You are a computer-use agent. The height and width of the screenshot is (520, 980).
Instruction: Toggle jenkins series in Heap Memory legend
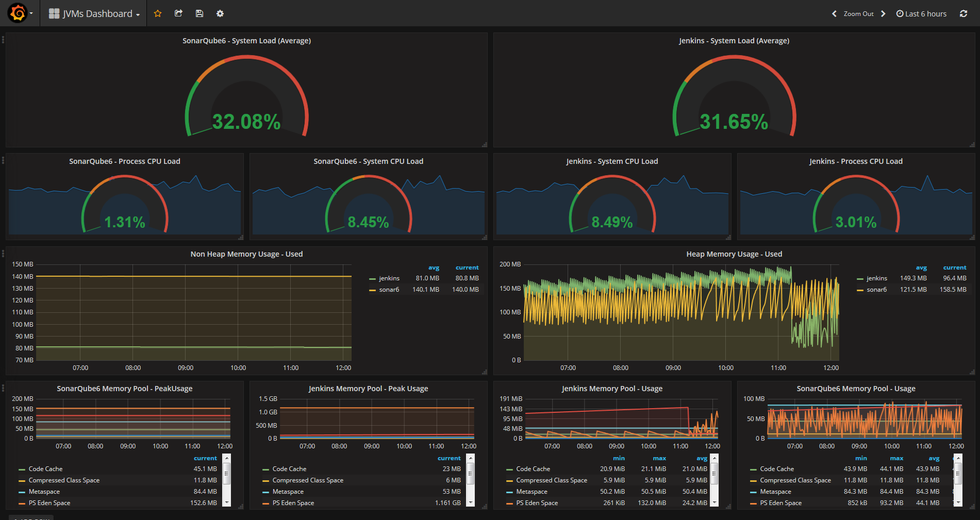coord(877,278)
